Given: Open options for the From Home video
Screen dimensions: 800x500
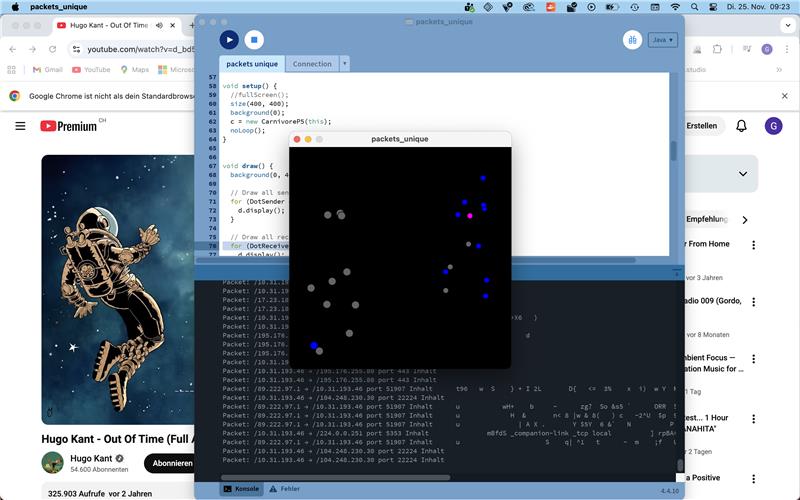Looking at the screenshot, I should 754,245.
